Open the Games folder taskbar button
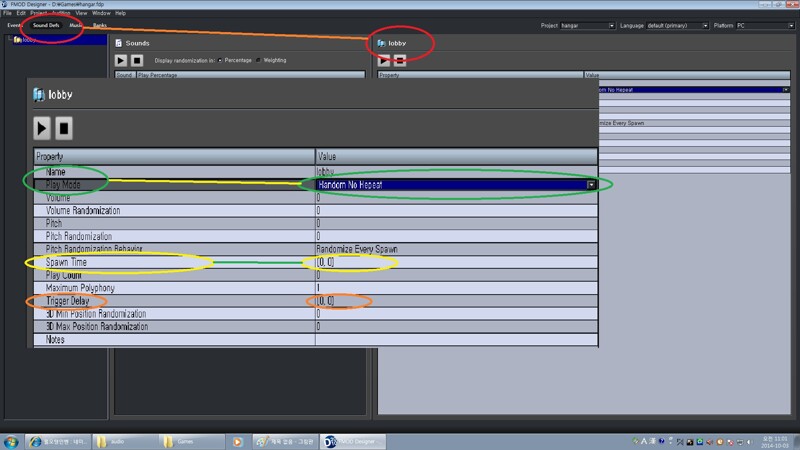 191,441
